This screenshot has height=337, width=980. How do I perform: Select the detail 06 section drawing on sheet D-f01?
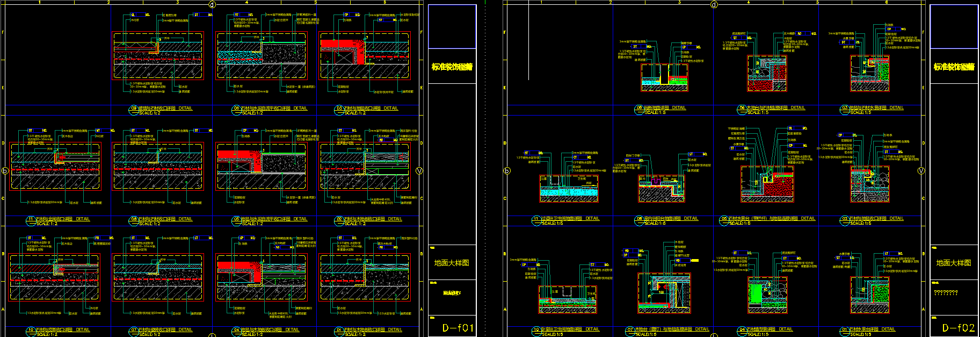(262, 56)
